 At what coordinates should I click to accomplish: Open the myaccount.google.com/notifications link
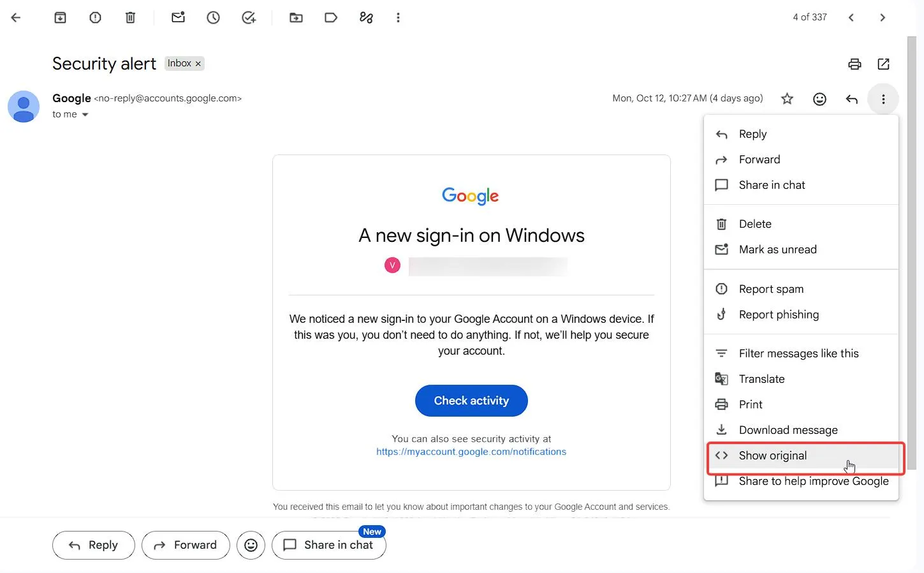click(x=471, y=452)
